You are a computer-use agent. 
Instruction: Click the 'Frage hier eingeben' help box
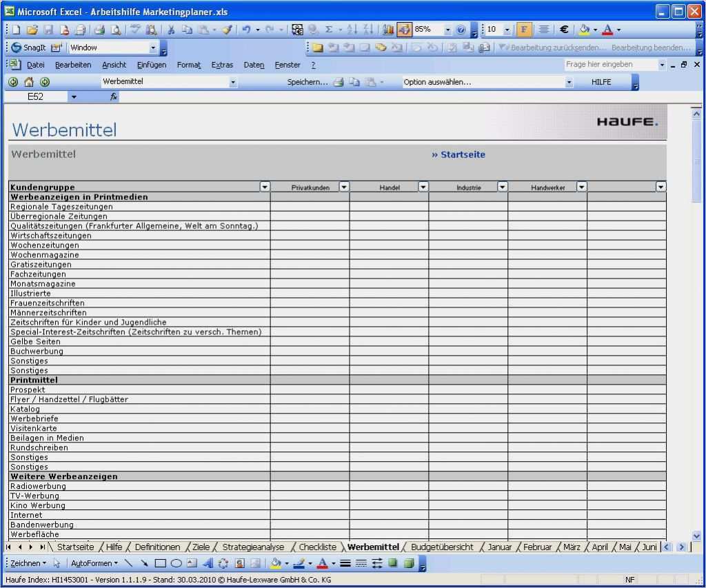pos(609,64)
